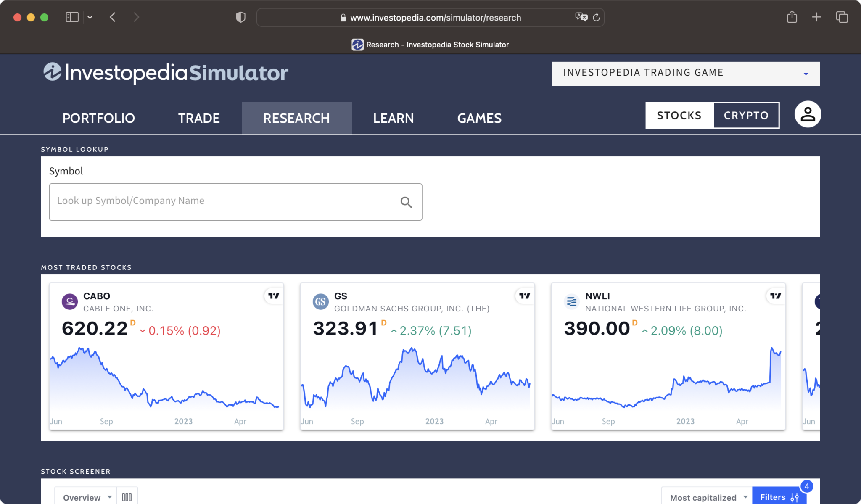Open the TradingView chart for GS
The height and width of the screenshot is (504, 861).
[x=524, y=296]
